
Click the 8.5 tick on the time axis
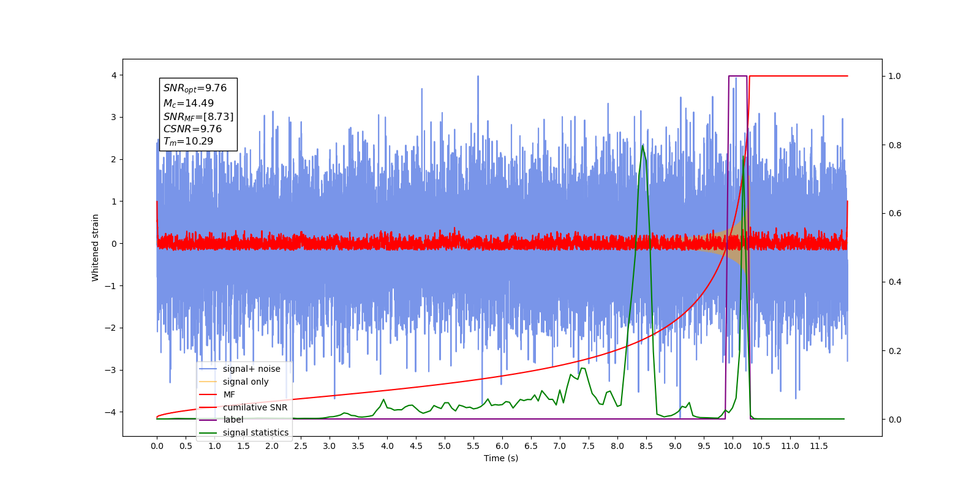click(x=646, y=446)
